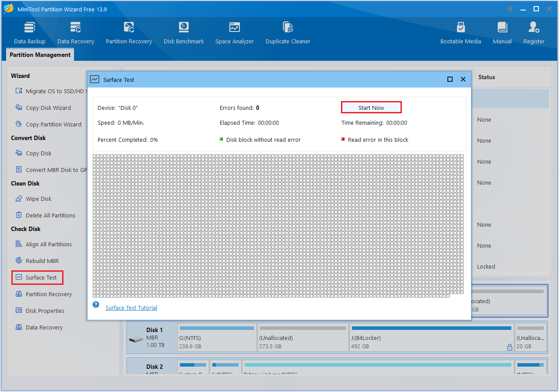Image resolution: width=559 pixels, height=392 pixels.
Task: Select G:(NTFS) partition on Disk 1
Action: [217, 338]
